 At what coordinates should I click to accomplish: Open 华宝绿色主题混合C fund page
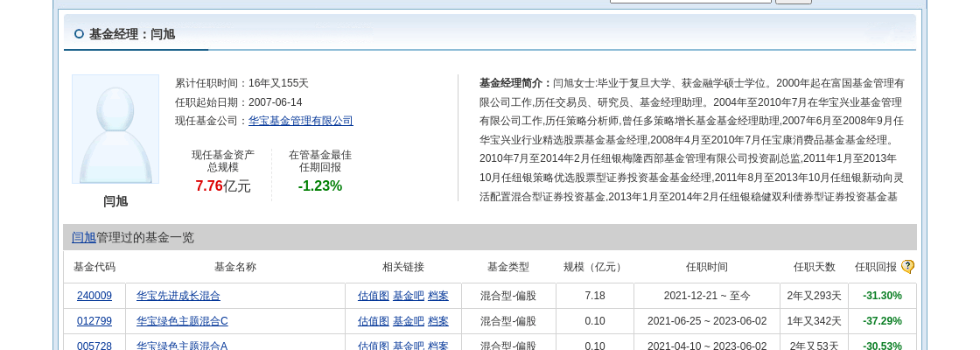pos(182,321)
